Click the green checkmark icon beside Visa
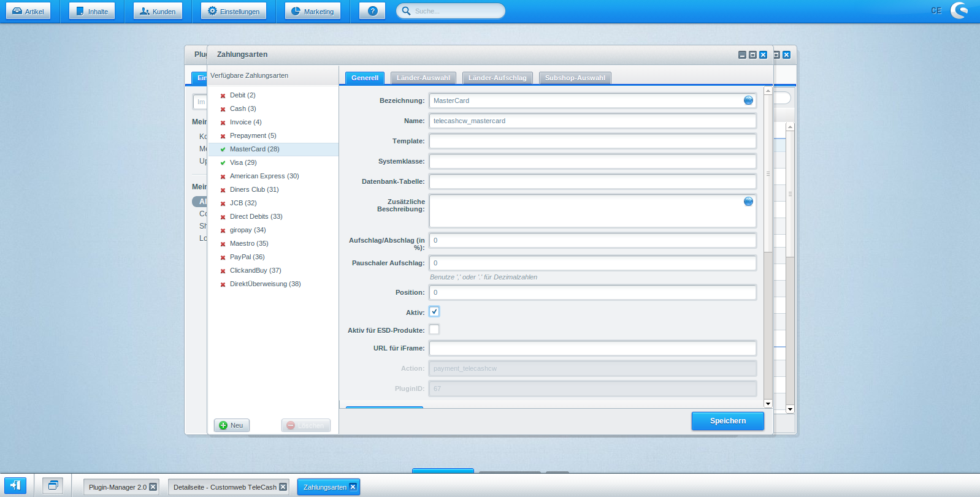This screenshot has height=497, width=980. click(x=223, y=163)
